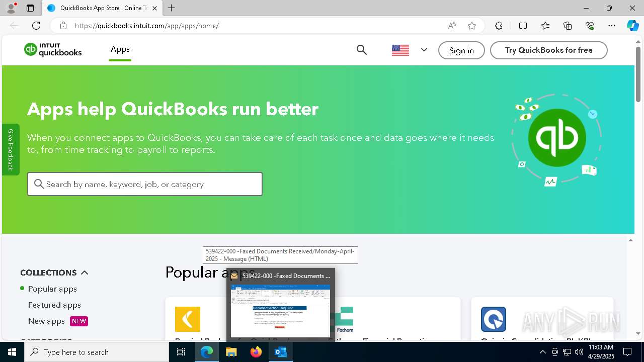Open the Outlook message preview thumbnail

tap(280, 311)
